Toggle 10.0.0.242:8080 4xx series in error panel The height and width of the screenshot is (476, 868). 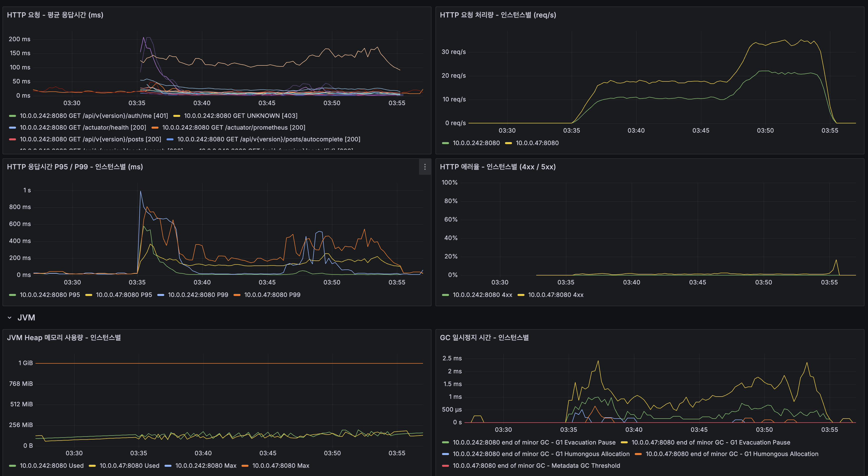(x=482, y=295)
